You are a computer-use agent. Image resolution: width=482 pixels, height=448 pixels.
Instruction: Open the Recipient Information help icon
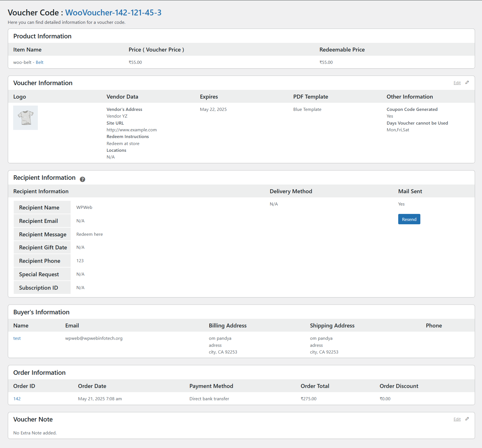click(x=82, y=179)
